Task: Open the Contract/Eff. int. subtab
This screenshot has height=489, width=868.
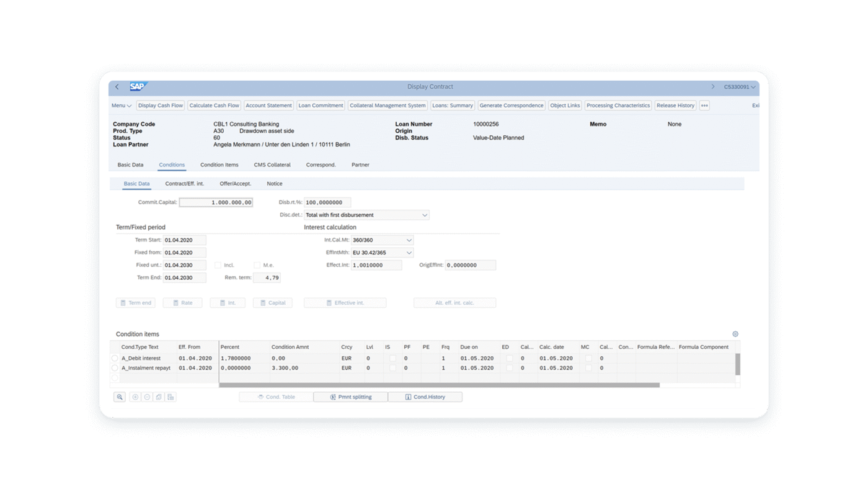Action: click(183, 184)
